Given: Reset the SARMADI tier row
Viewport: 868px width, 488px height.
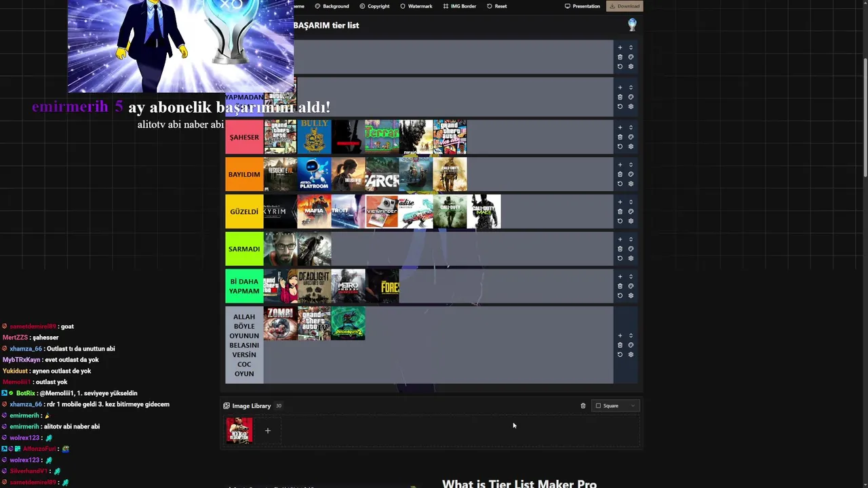Looking at the screenshot, I should coord(620,258).
